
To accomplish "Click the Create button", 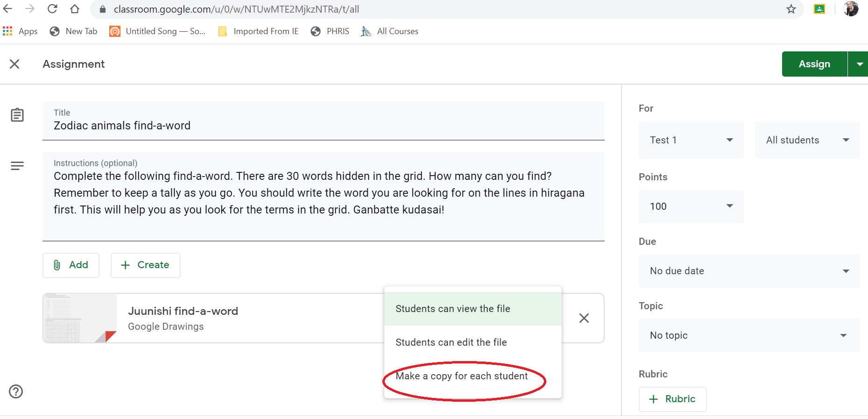I will pos(145,265).
